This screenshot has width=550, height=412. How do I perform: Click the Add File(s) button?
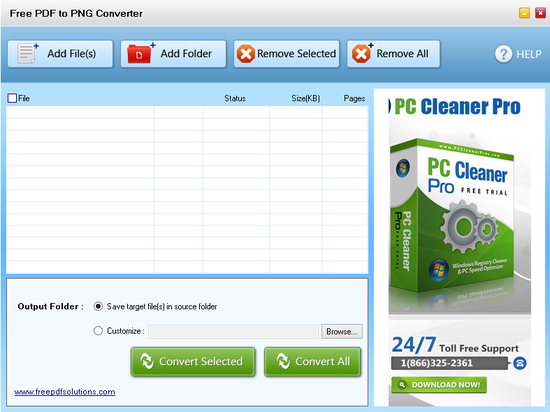pos(60,54)
